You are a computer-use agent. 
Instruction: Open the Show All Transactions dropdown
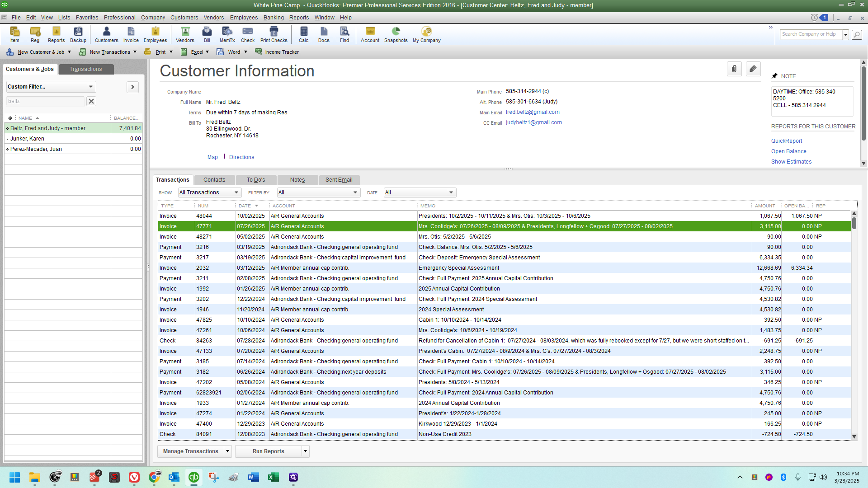[x=210, y=192]
